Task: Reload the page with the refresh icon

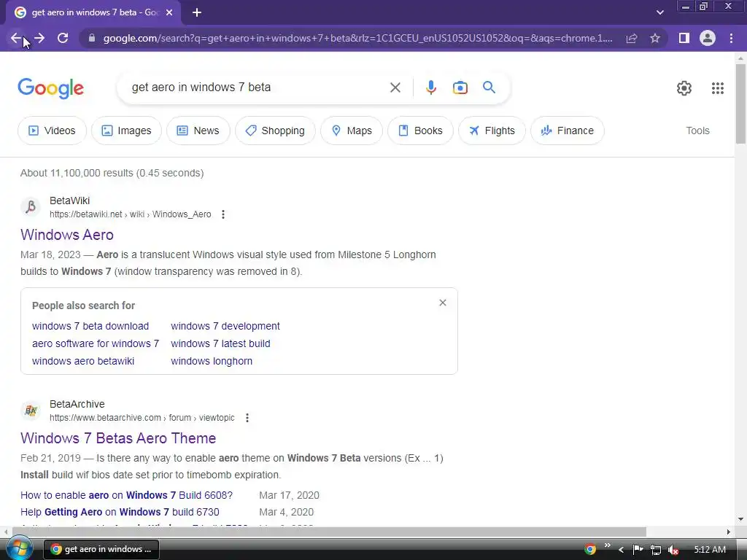Action: coord(63,38)
